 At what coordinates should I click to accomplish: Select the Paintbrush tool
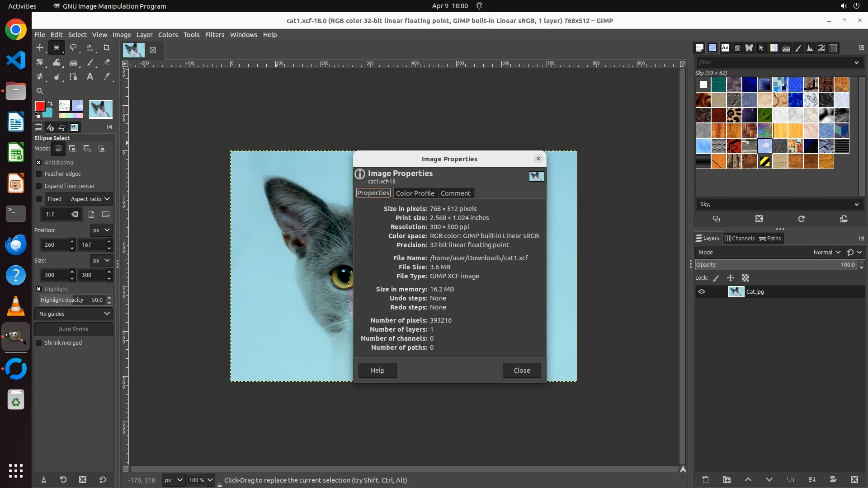click(90, 62)
